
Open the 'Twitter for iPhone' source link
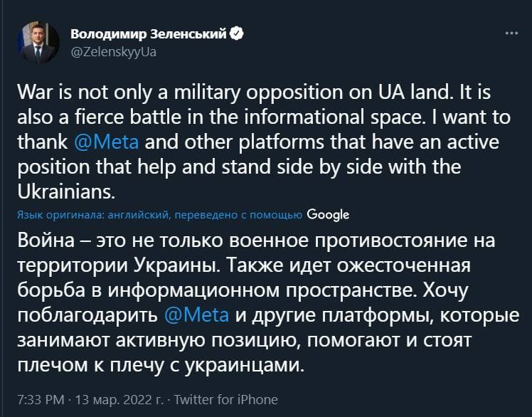click(226, 399)
